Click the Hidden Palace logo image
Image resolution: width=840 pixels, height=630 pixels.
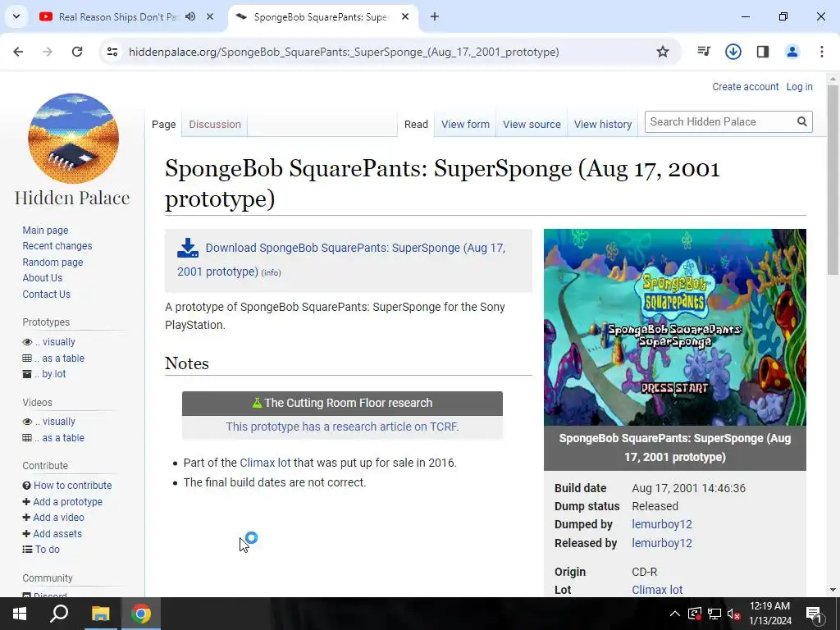(x=73, y=138)
